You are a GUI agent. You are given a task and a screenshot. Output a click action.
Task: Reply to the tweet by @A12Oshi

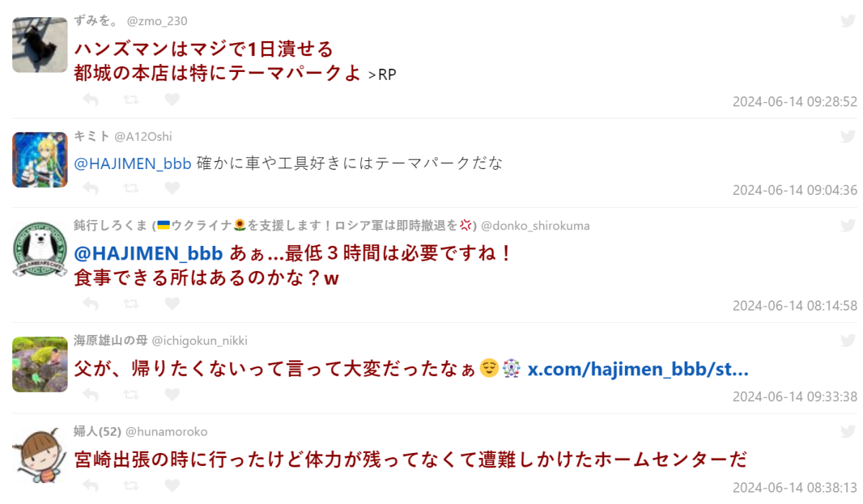91,188
